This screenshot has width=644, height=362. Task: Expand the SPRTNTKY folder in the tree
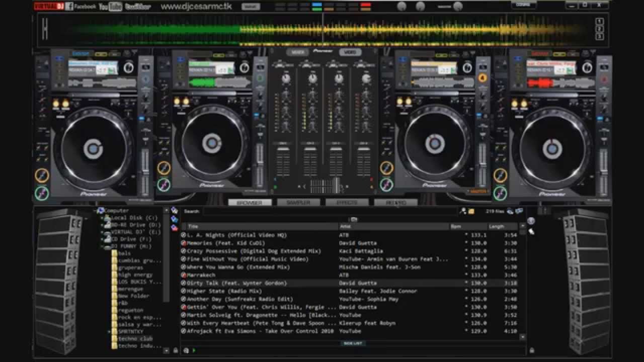coord(109,332)
